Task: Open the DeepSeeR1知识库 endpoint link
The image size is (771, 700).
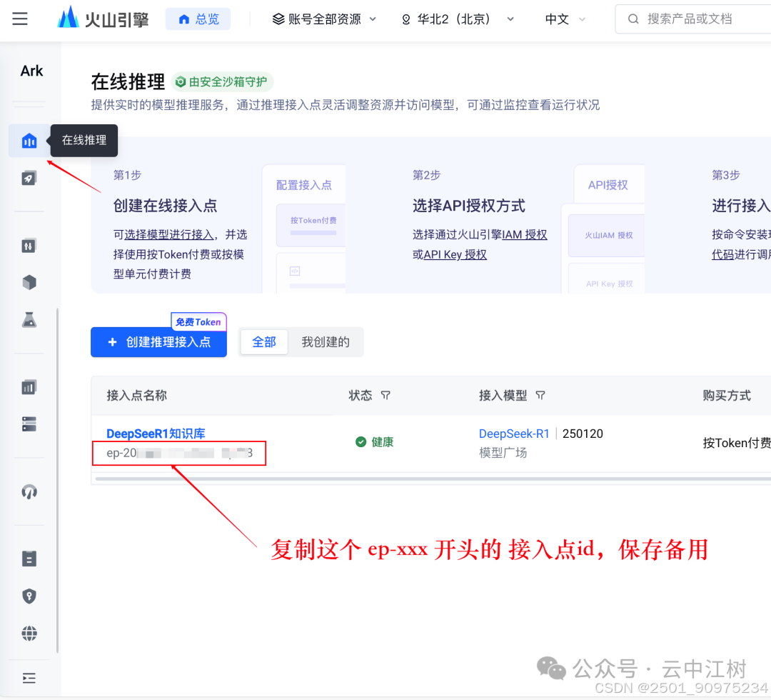Action: click(156, 434)
